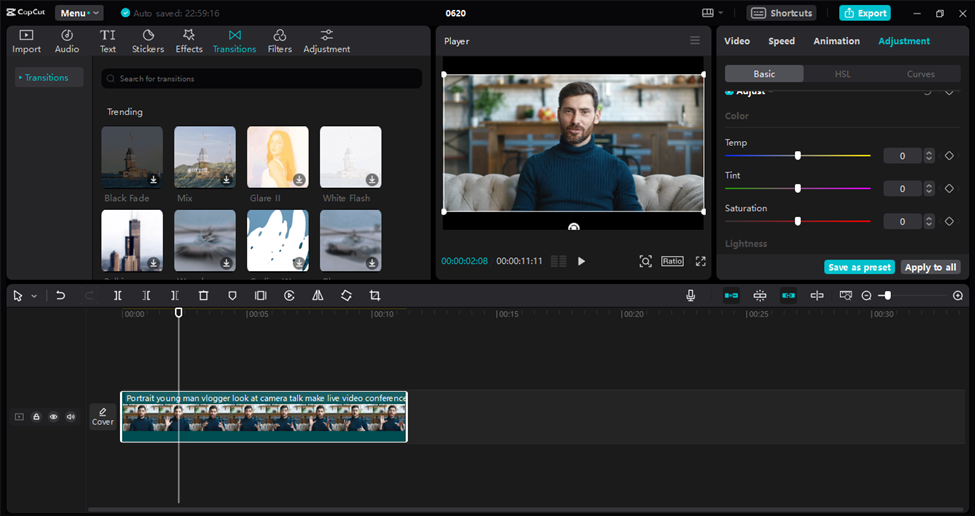Open the Audio library panel
This screenshot has width=975, height=516.
pyautogui.click(x=67, y=41)
